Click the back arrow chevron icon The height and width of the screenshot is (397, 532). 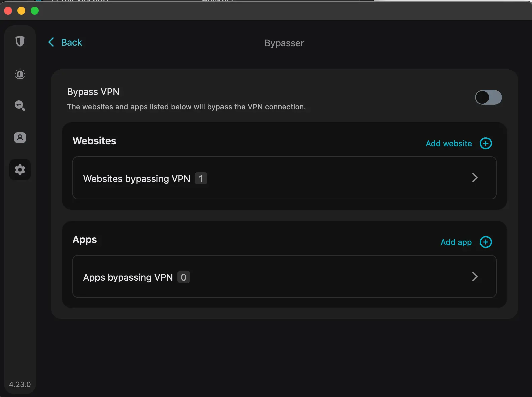click(x=51, y=42)
